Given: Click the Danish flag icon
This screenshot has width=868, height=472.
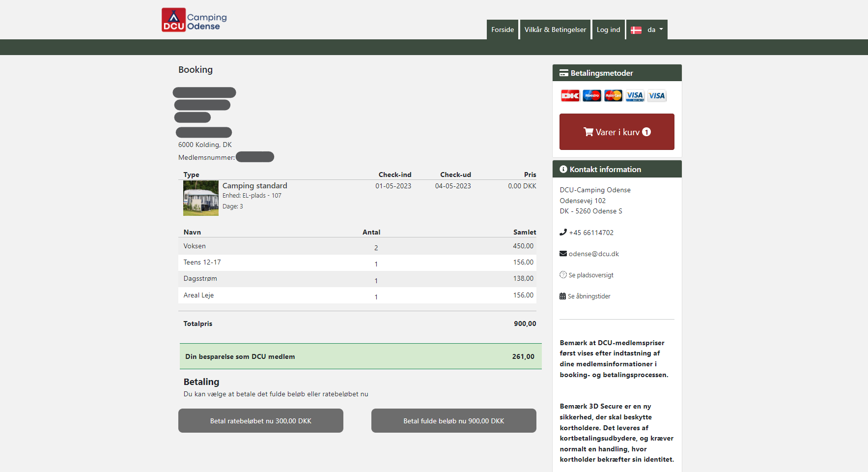Looking at the screenshot, I should (636, 30).
